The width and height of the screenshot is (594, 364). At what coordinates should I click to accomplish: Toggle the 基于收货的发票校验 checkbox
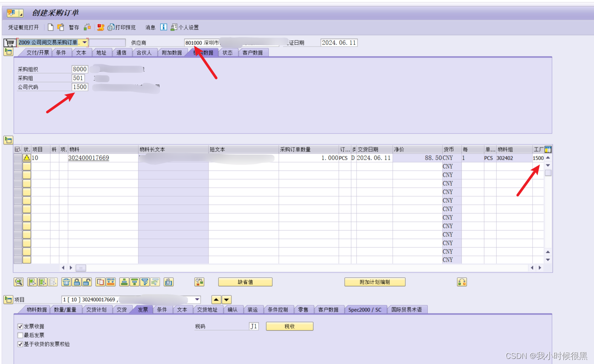(x=20, y=344)
